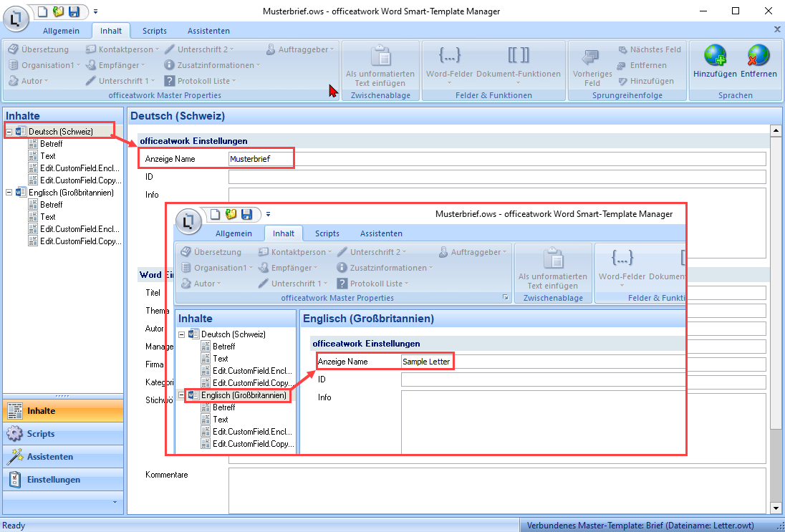Click Nächstes Feld in Sprungreihenfolge
Viewport: 785px width, 532px height.
click(x=650, y=49)
